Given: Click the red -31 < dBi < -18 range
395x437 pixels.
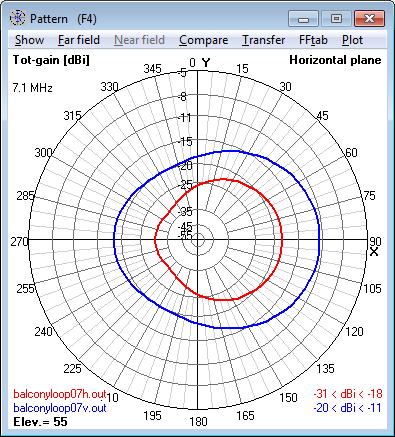Looking at the screenshot, I should [x=348, y=394].
